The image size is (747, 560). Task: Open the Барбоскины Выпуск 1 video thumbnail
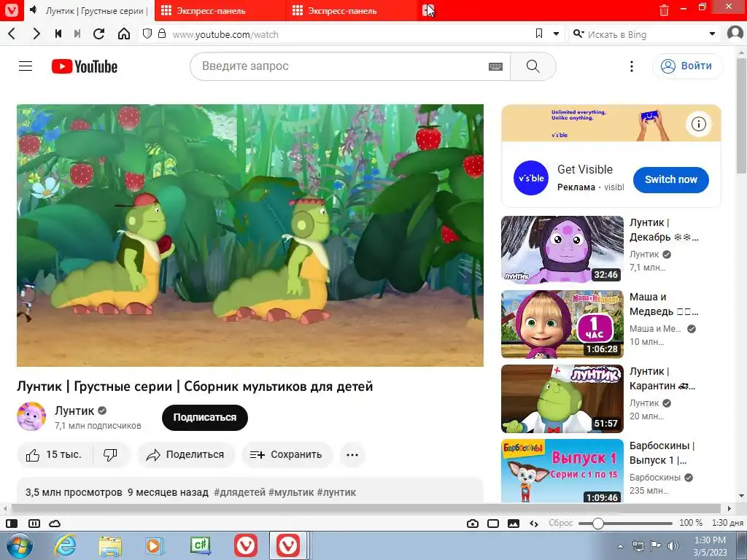click(562, 470)
